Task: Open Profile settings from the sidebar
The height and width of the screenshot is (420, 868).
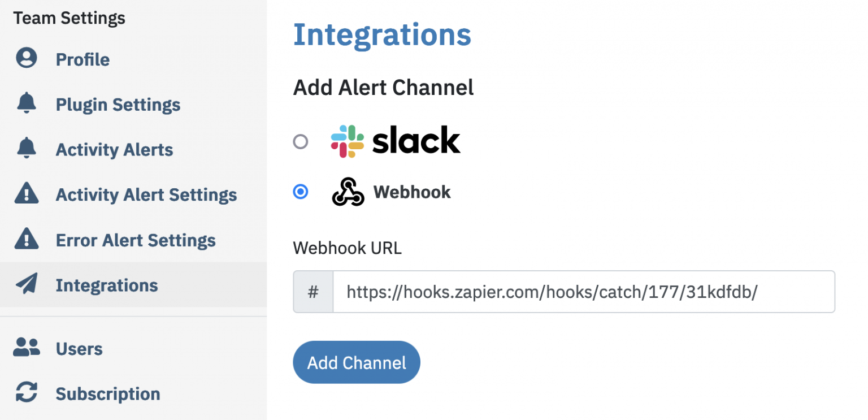Action: pyautogui.click(x=82, y=59)
